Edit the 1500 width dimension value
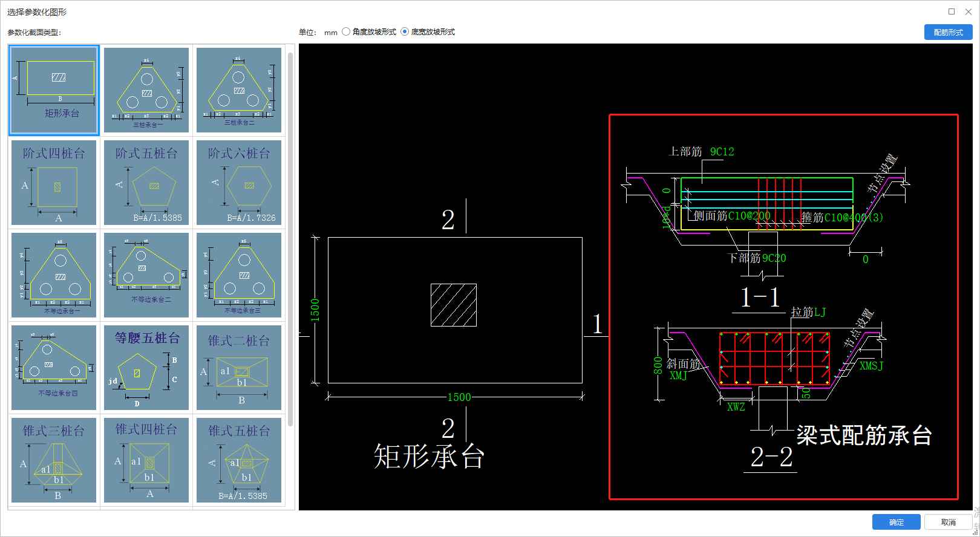 [x=459, y=397]
